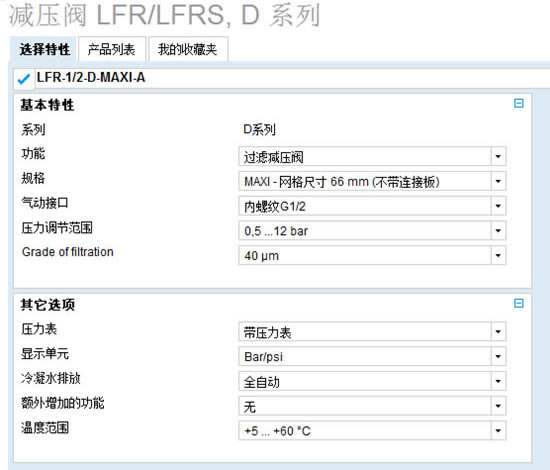The height and width of the screenshot is (470, 550).
Task: Open the 压力表 dropdown showing 带压力表
Action: click(x=372, y=332)
